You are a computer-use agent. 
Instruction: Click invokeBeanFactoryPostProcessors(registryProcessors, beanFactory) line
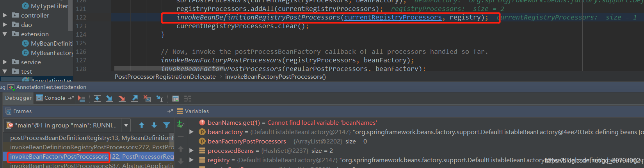(x=287, y=60)
